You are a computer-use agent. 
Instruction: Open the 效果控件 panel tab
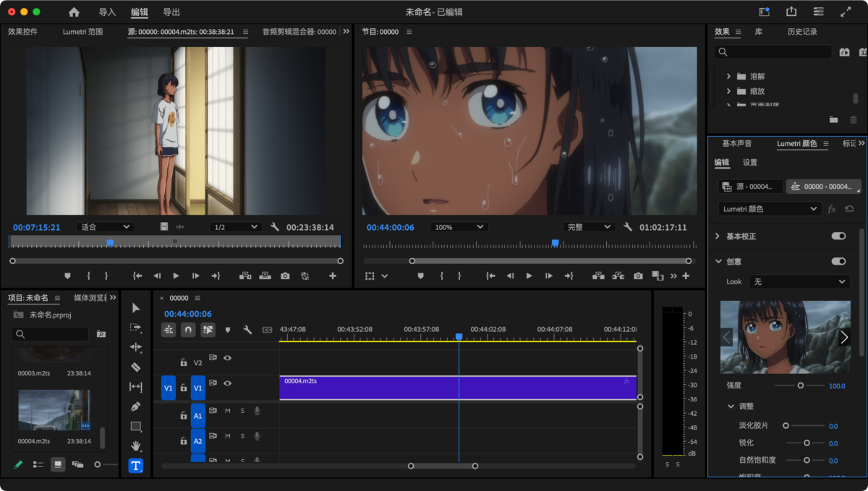coord(22,32)
